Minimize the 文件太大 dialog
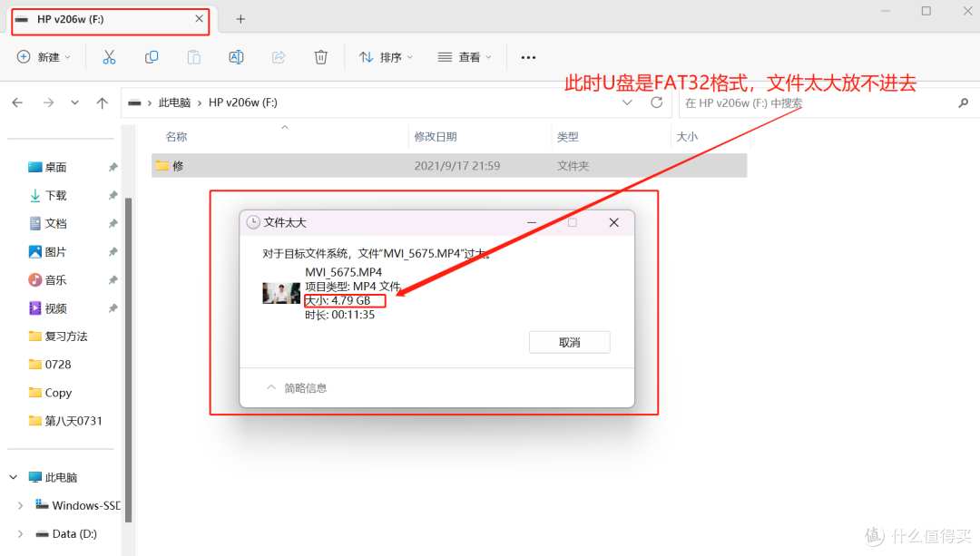 pyautogui.click(x=531, y=222)
